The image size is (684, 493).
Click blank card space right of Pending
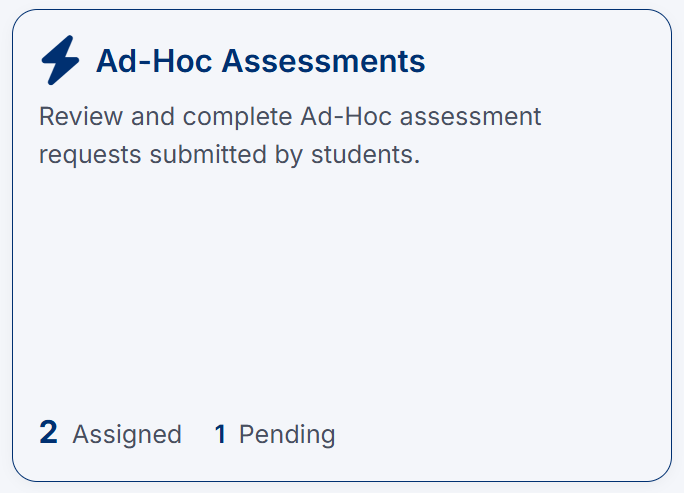pos(500,435)
